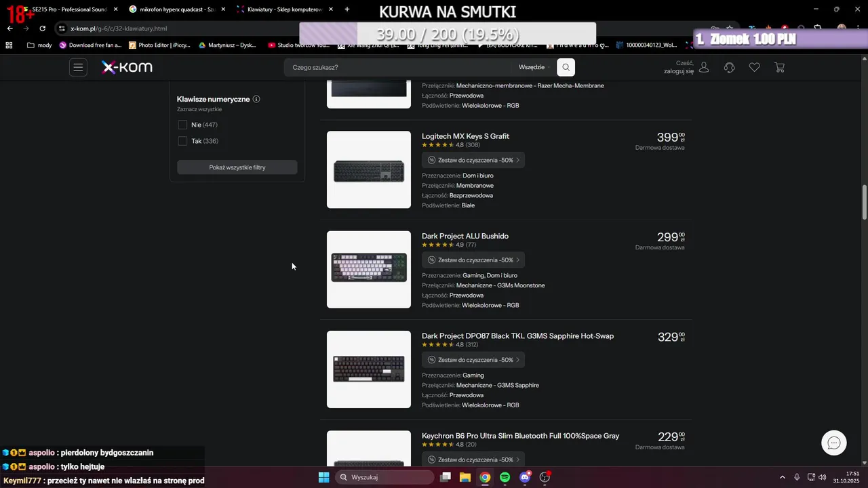
Task: Click the page vertical scrollbar thumb
Action: coord(864,202)
